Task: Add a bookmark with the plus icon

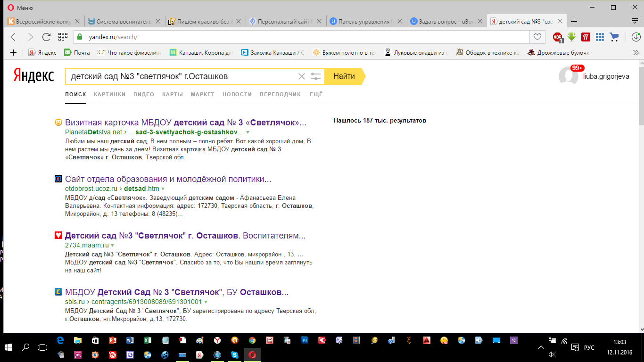Action: 13,53
